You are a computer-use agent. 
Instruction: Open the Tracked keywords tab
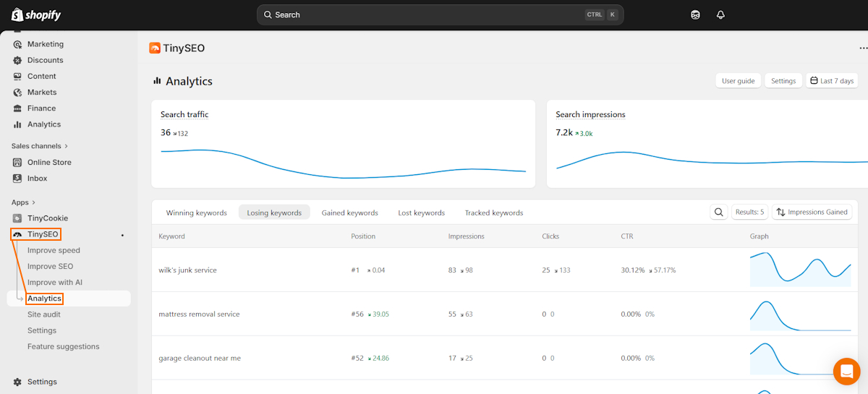494,213
